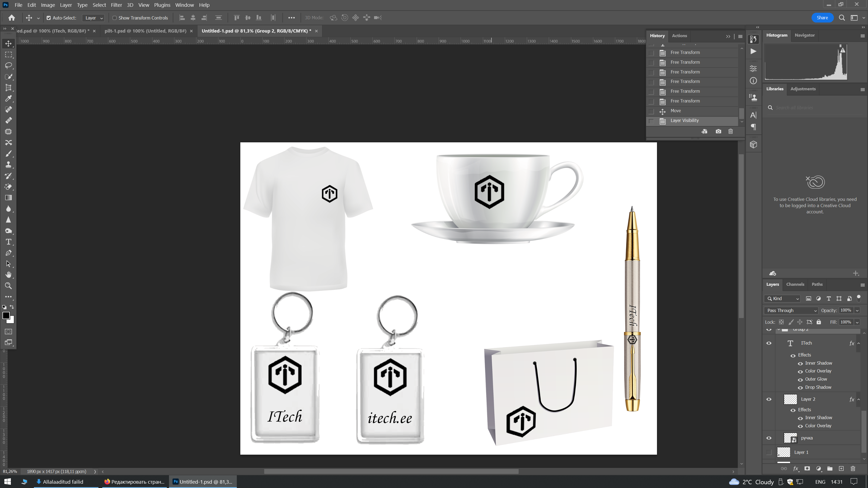Create new document from current state
The image size is (868, 488).
pyautogui.click(x=704, y=131)
